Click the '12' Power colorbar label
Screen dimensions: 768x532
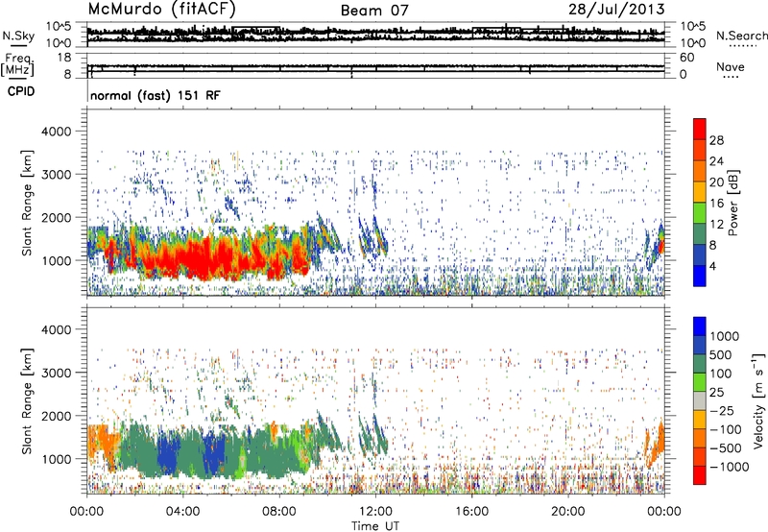[716, 225]
